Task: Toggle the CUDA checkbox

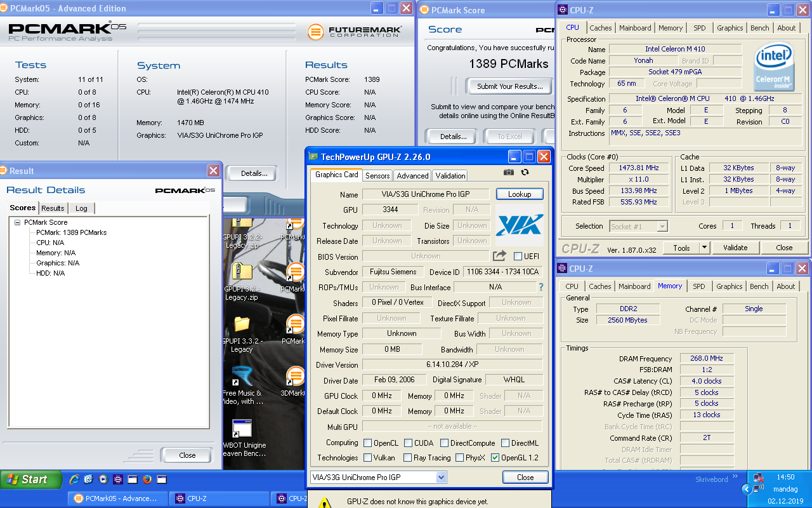Action: click(408, 443)
